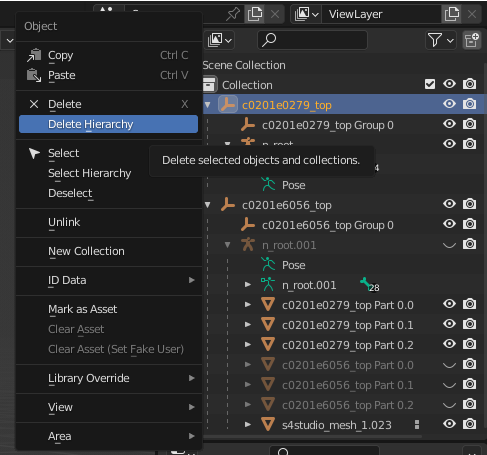
Task: Click the new scene duplicate icon left of ViewLayer
Action: click(255, 14)
